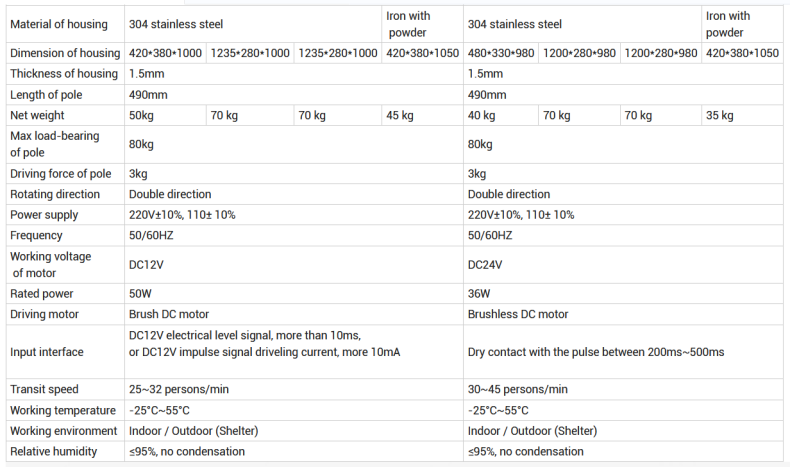Click the "Input interface" row label
The width and height of the screenshot is (790, 467).
(47, 352)
